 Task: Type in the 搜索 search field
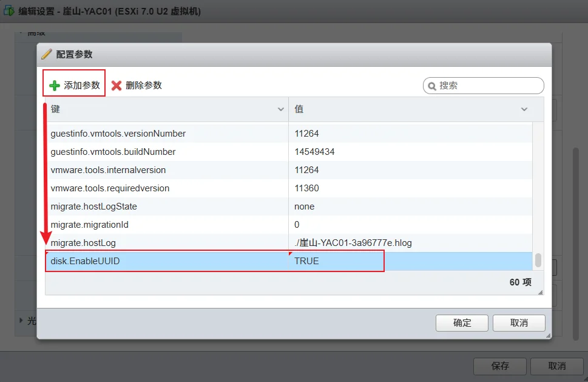[x=488, y=86]
